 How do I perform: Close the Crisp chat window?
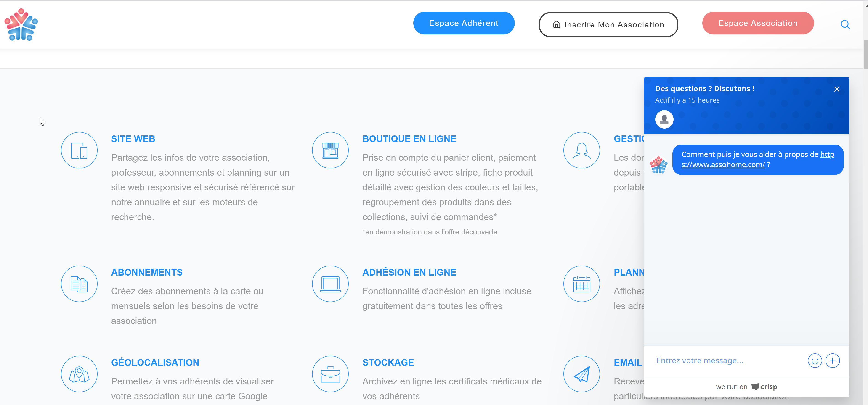(x=836, y=89)
